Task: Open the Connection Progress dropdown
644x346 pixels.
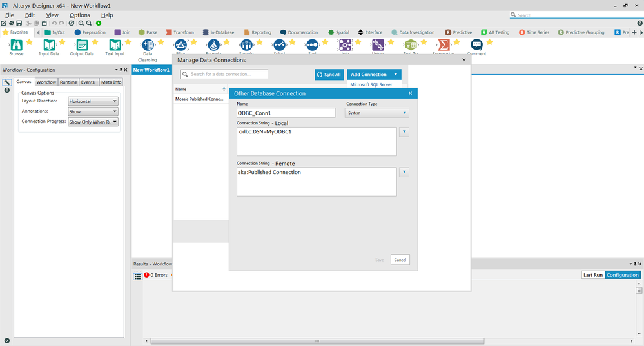Action: (x=93, y=122)
